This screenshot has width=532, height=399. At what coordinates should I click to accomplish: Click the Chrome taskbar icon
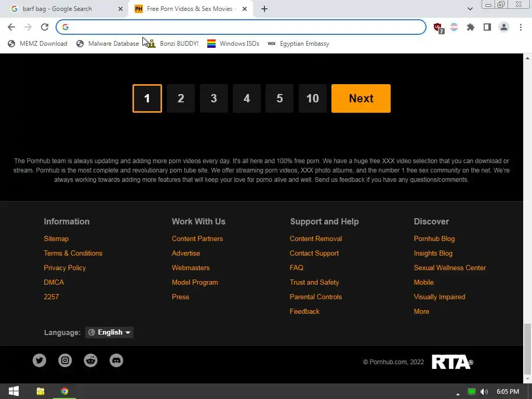pos(64,392)
